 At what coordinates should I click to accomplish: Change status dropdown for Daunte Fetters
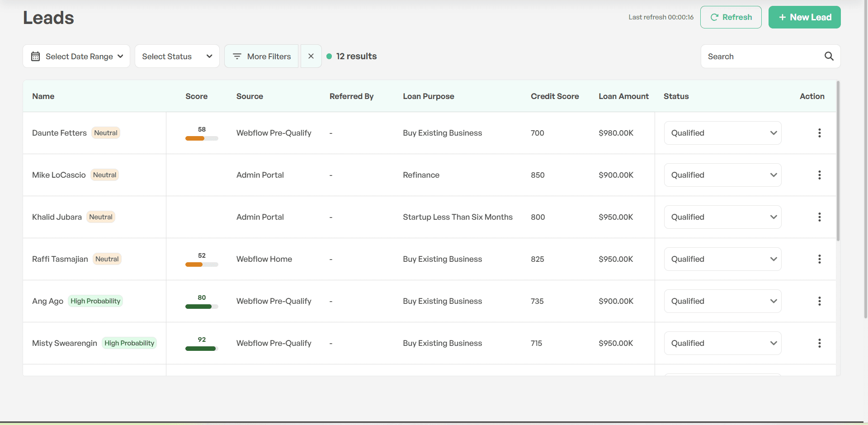[722, 133]
